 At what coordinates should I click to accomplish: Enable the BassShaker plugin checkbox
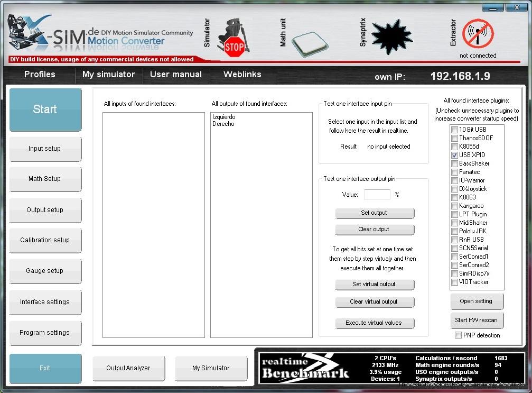point(454,163)
